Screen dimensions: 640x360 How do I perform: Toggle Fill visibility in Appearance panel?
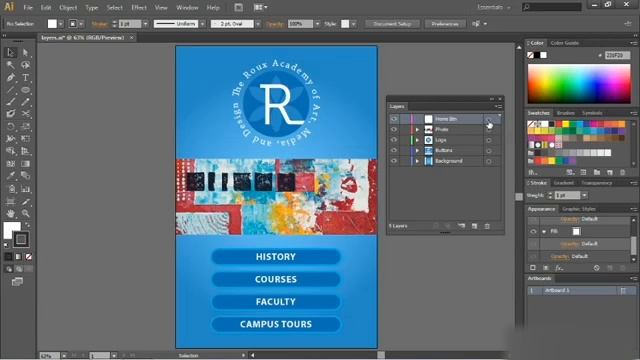click(533, 231)
